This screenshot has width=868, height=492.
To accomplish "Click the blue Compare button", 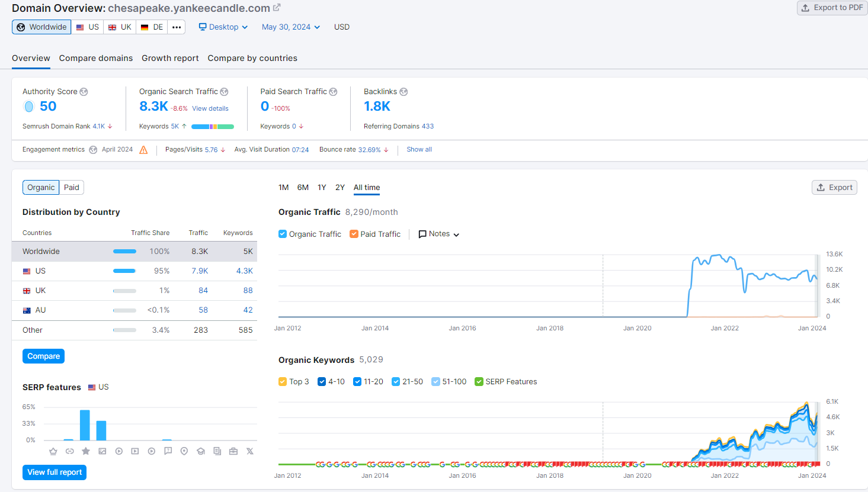I will click(x=43, y=356).
